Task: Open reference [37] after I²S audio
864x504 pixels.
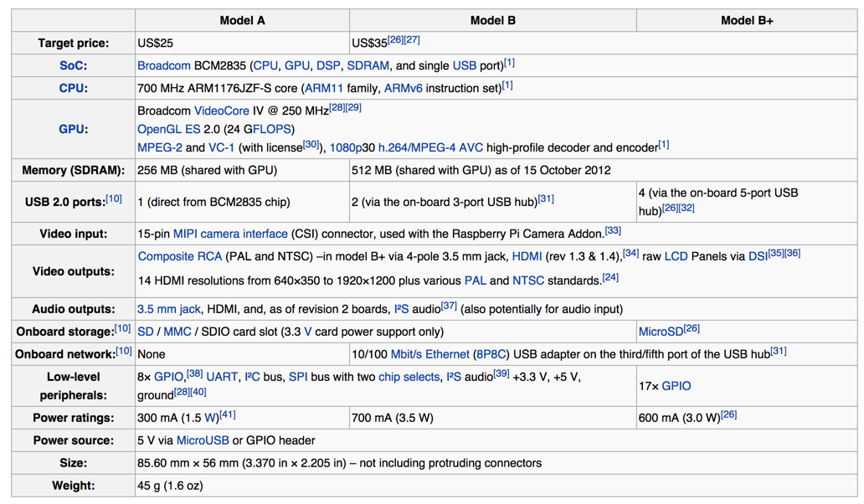Action: coord(449,306)
